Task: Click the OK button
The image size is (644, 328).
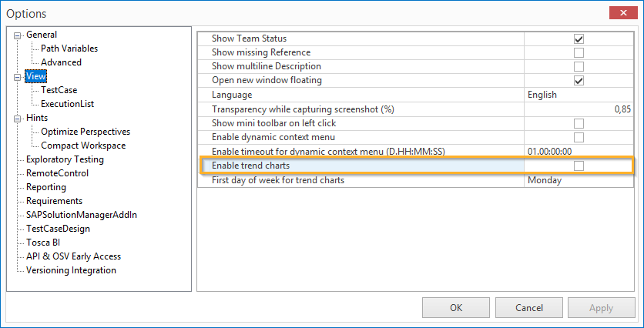Action: pos(456,308)
